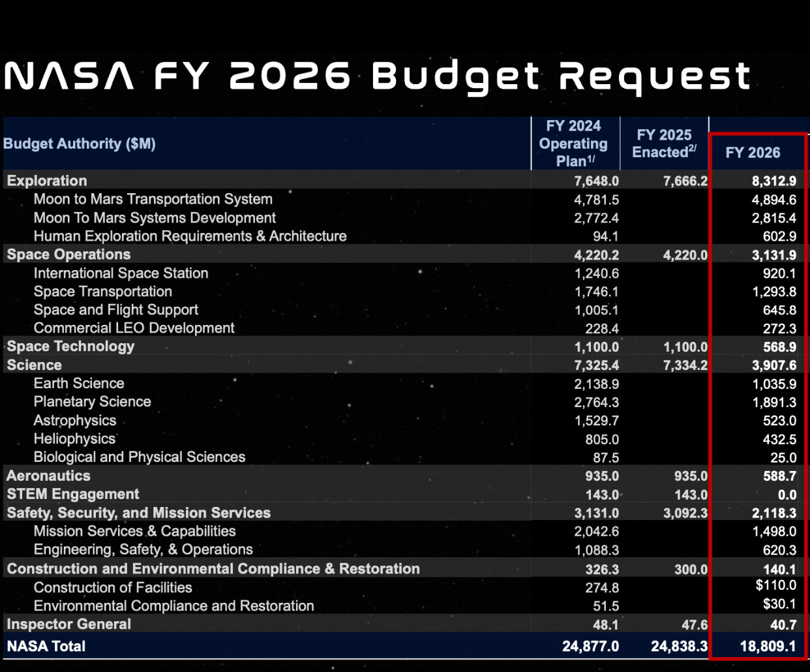Click the 'Space Operations' row label
810x672 pixels.
(x=68, y=254)
